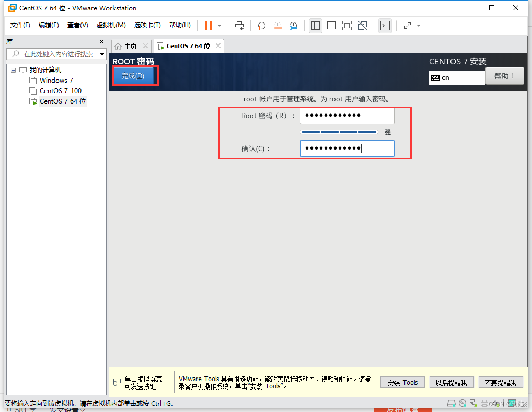532x412 pixels.
Task: Open the console view
Action: click(x=385, y=26)
